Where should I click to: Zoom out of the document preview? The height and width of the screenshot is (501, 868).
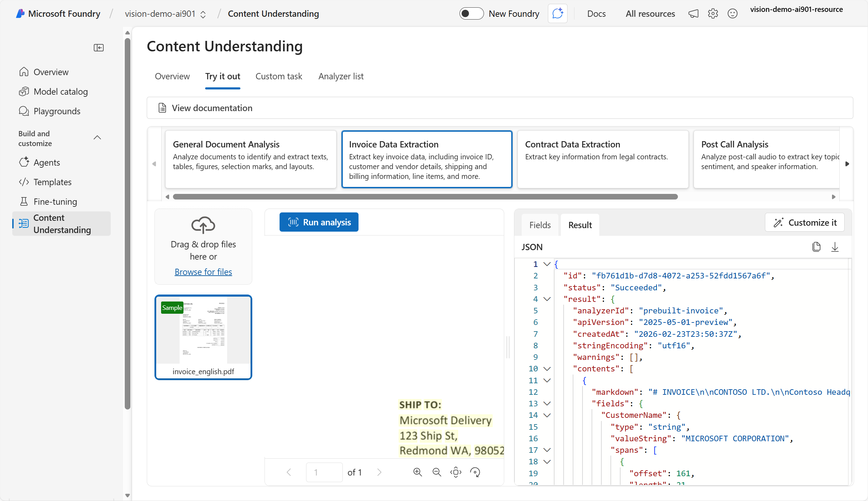pos(436,472)
